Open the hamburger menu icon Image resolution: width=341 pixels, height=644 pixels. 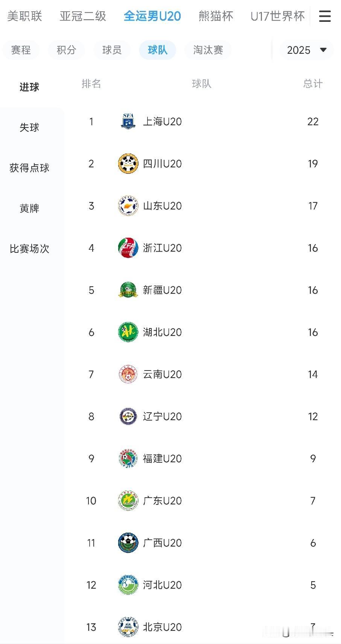click(324, 16)
